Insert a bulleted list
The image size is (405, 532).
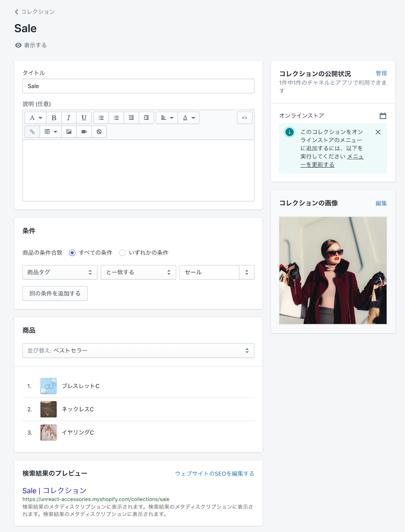tap(101, 118)
